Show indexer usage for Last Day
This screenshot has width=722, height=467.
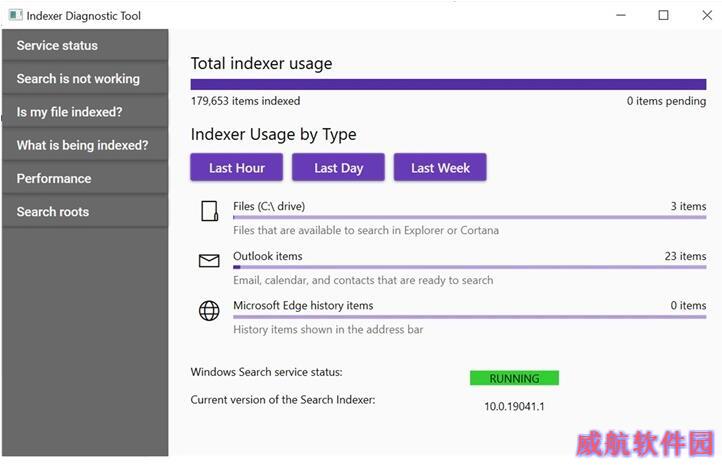338,167
